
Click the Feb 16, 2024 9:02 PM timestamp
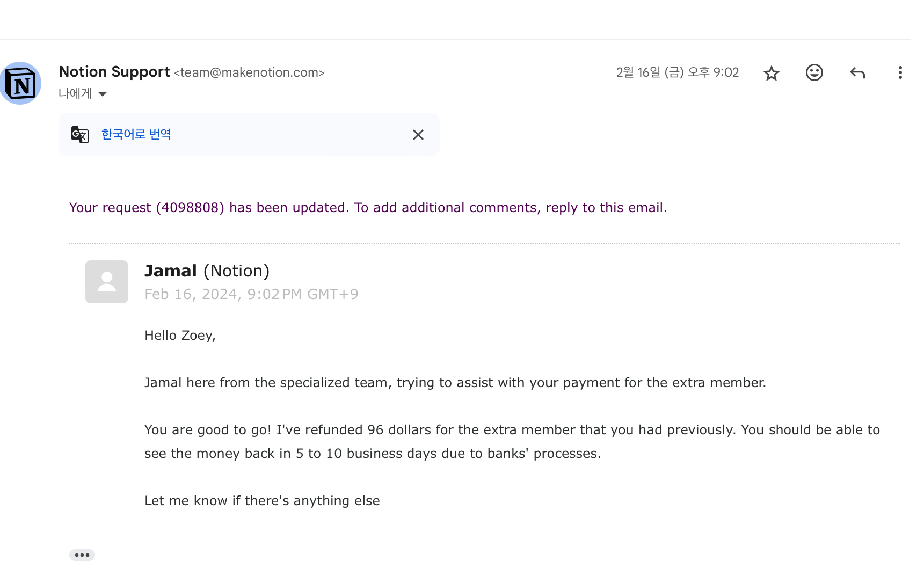pos(251,294)
